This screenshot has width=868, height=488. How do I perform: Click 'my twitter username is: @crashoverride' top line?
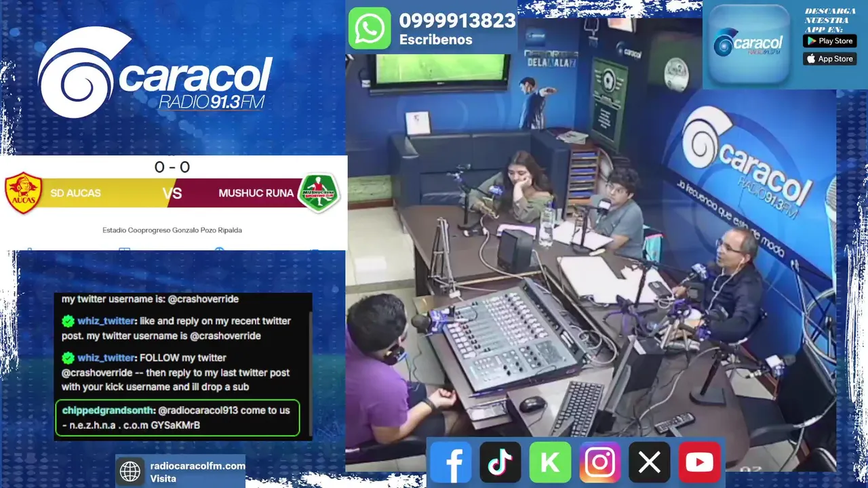point(150,299)
